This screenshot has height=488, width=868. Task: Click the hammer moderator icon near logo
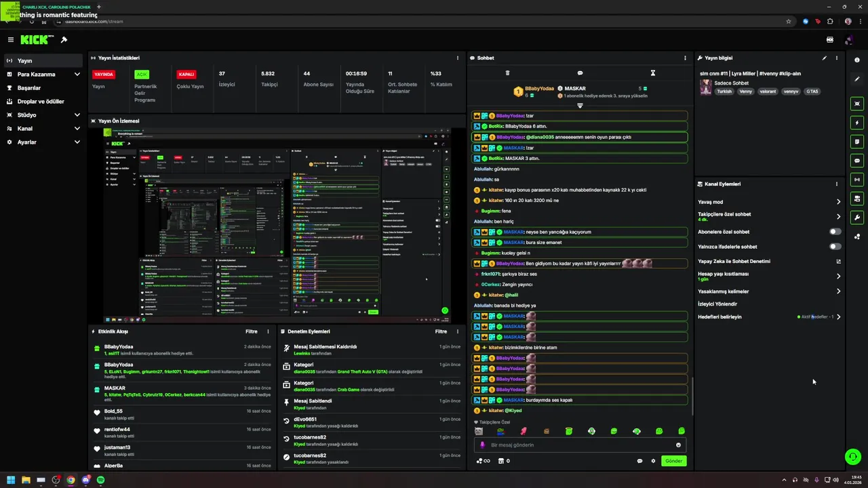[x=64, y=40]
